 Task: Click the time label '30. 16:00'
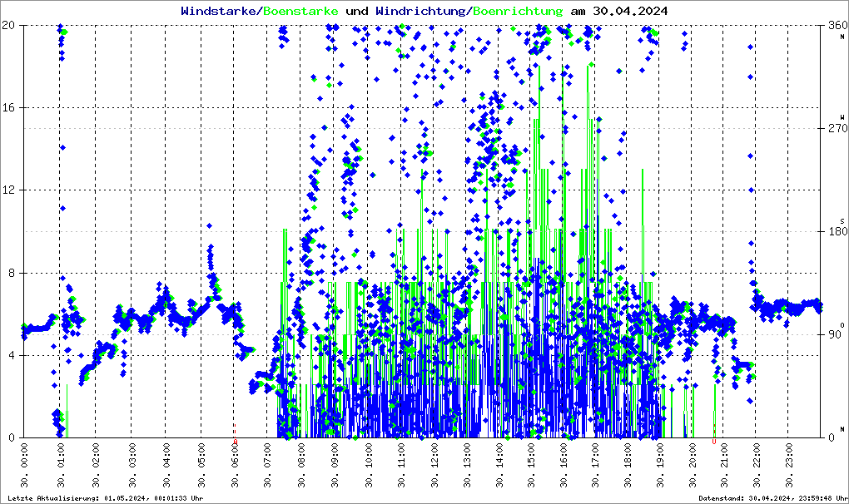(x=564, y=465)
